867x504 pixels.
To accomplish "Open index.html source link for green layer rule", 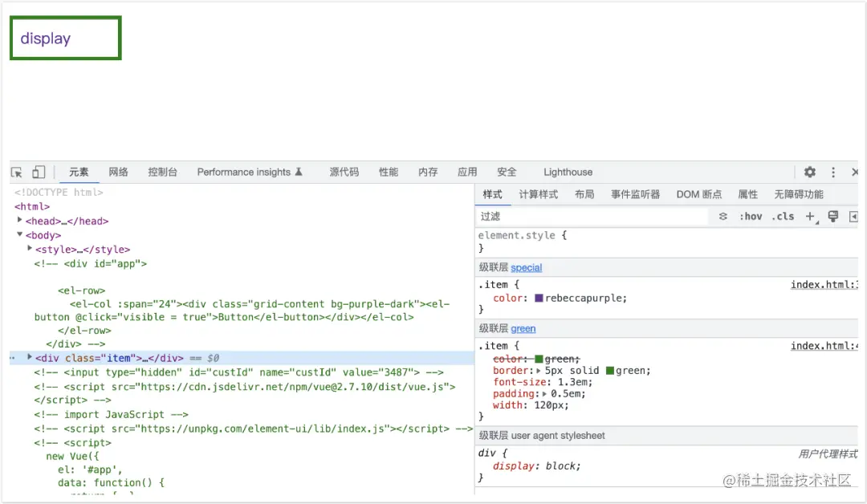I will [824, 345].
